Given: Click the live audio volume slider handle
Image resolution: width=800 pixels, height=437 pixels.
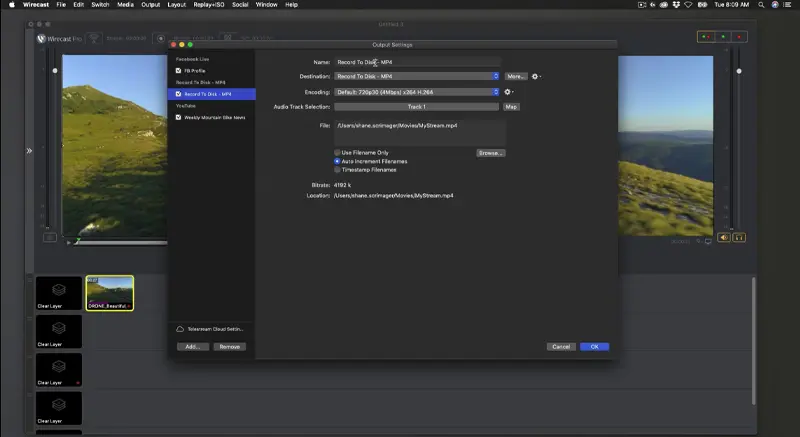Looking at the screenshot, I should pos(739,71).
